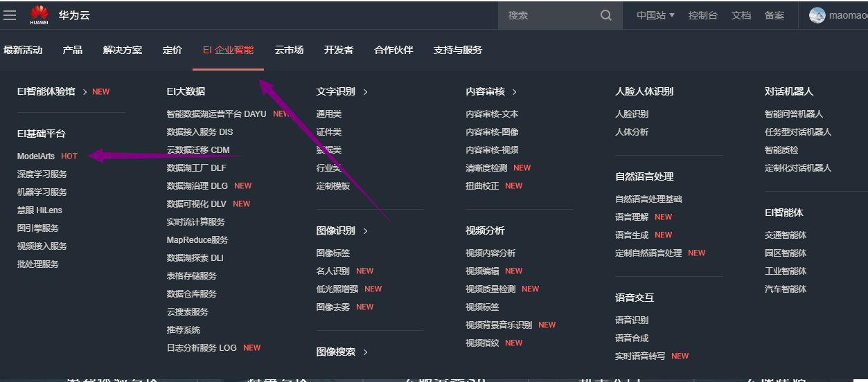Screen dimensions: 868x382
Task: Open 汽车智能体 link
Action: click(x=786, y=289)
